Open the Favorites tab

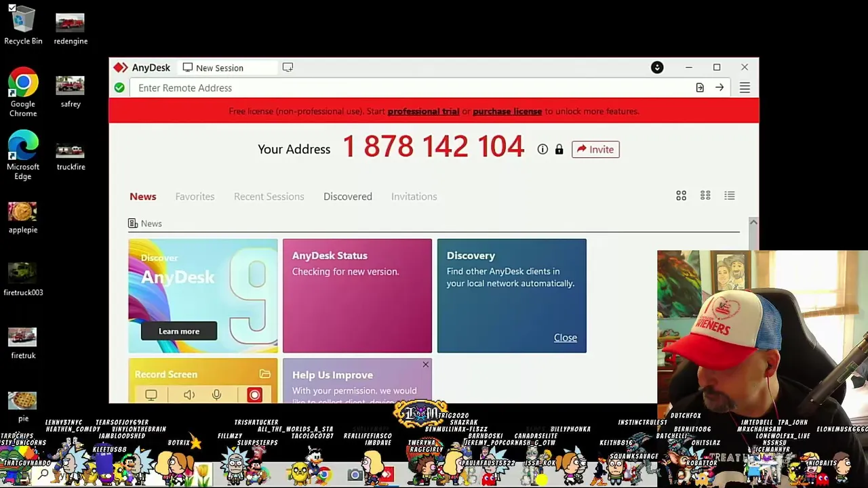click(195, 197)
